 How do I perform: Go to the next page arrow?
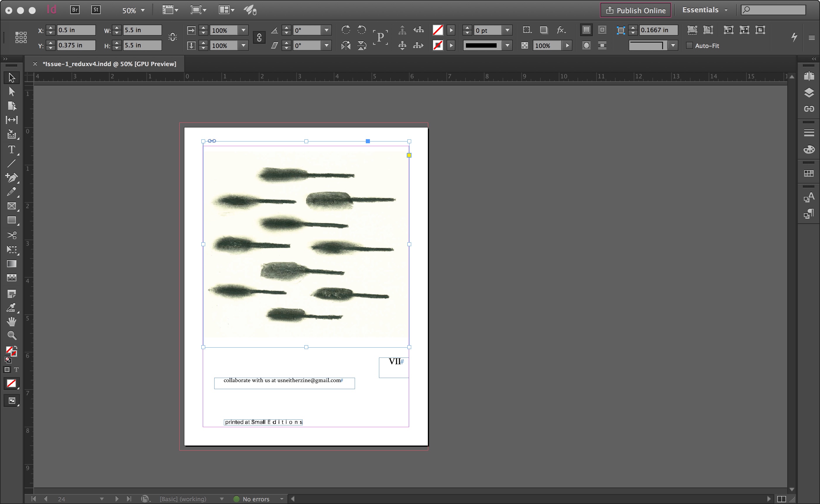tap(117, 499)
